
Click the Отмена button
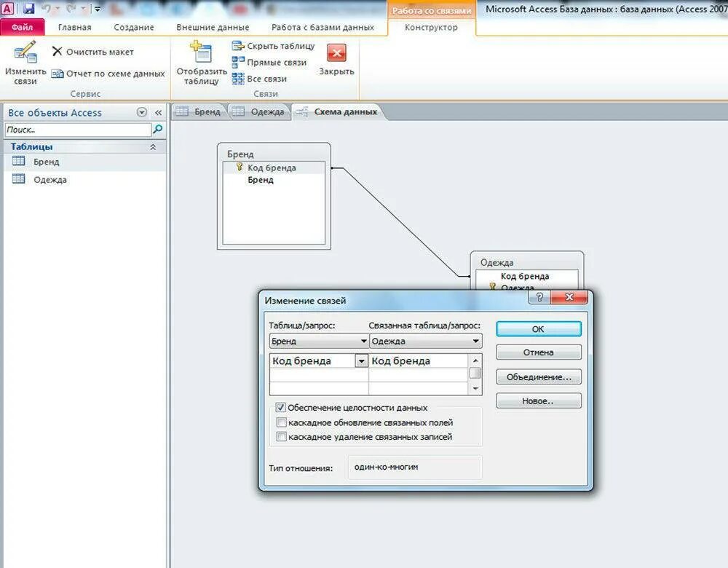(x=539, y=352)
